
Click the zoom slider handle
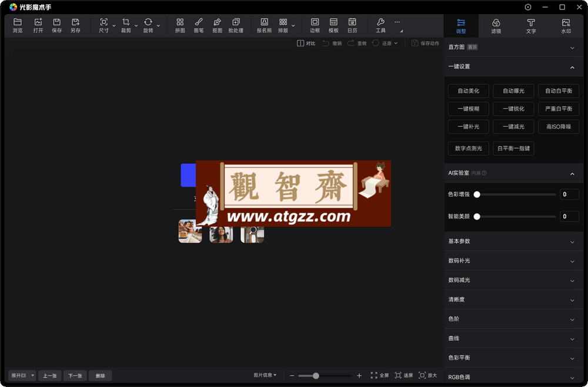tap(316, 375)
